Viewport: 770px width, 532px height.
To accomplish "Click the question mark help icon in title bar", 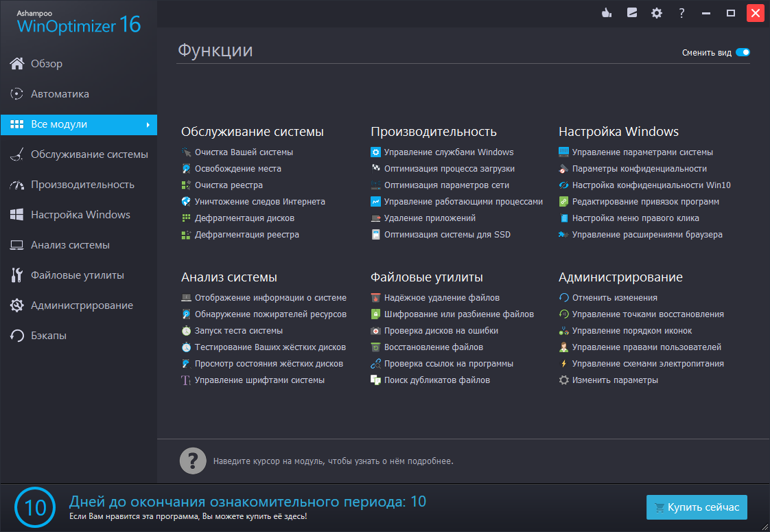I will (x=681, y=13).
